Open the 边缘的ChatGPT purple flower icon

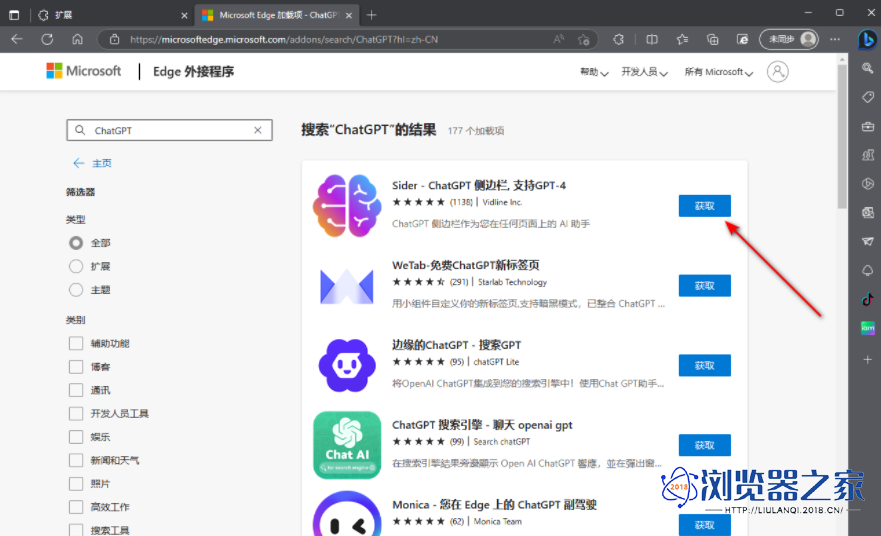(x=347, y=365)
